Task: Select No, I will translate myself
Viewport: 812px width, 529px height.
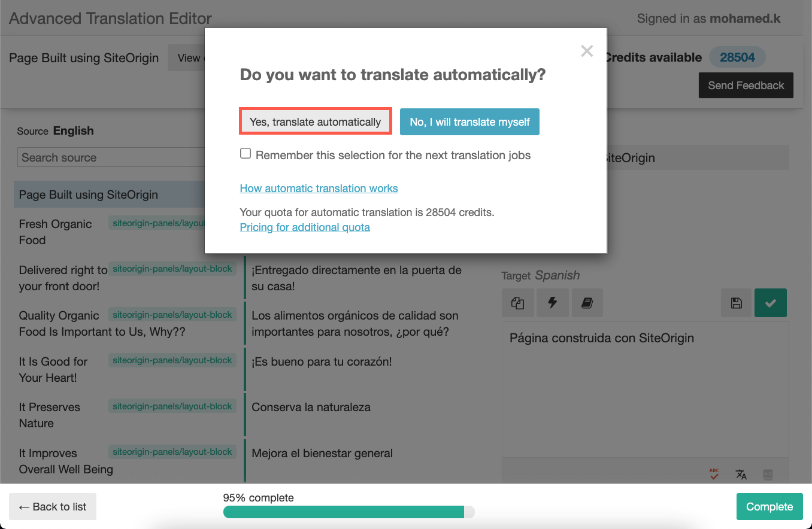Action: pyautogui.click(x=469, y=121)
